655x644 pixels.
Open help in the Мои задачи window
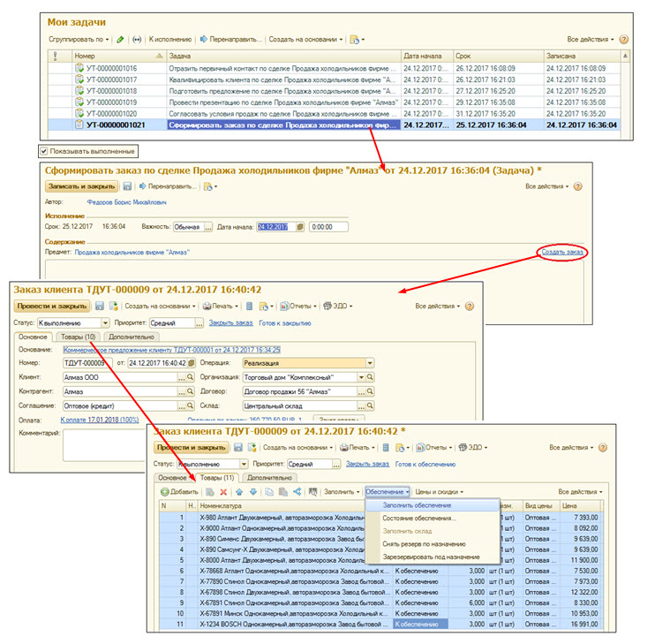click(x=623, y=39)
